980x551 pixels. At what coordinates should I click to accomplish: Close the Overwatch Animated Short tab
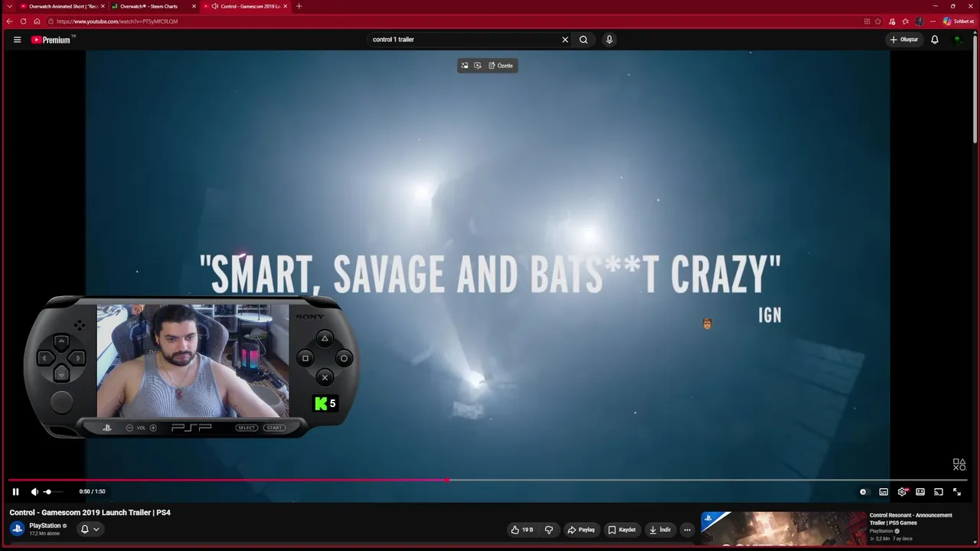pyautogui.click(x=103, y=6)
